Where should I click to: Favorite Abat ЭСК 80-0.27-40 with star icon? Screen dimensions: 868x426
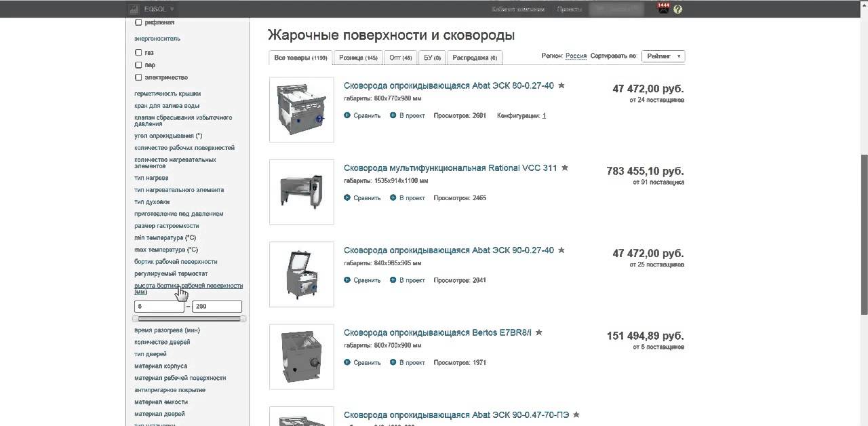pyautogui.click(x=561, y=85)
